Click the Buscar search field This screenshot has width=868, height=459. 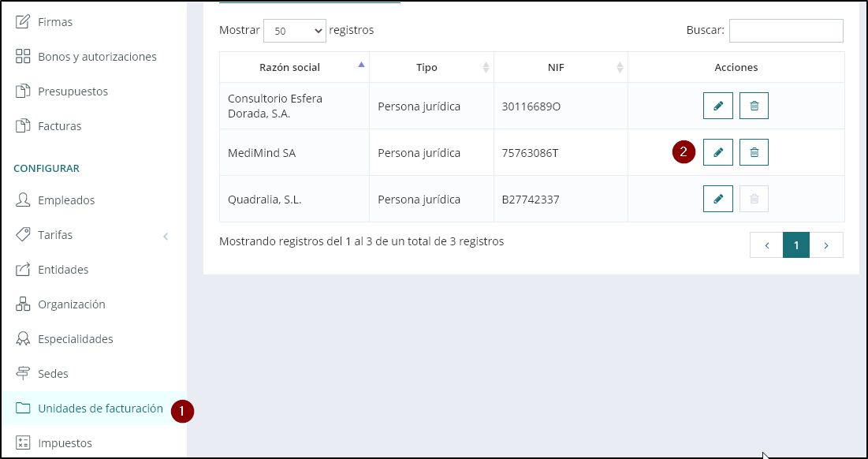(786, 31)
